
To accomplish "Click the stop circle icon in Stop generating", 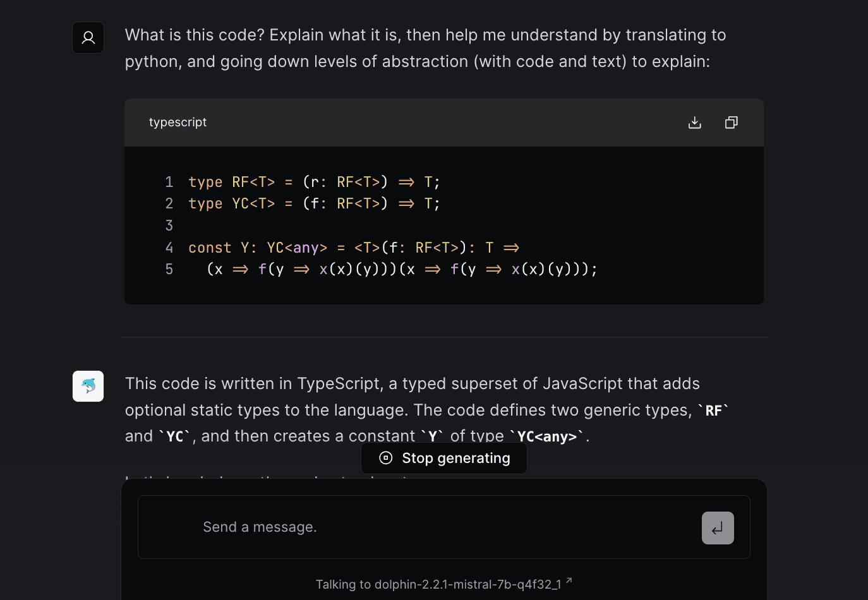I will (x=385, y=458).
